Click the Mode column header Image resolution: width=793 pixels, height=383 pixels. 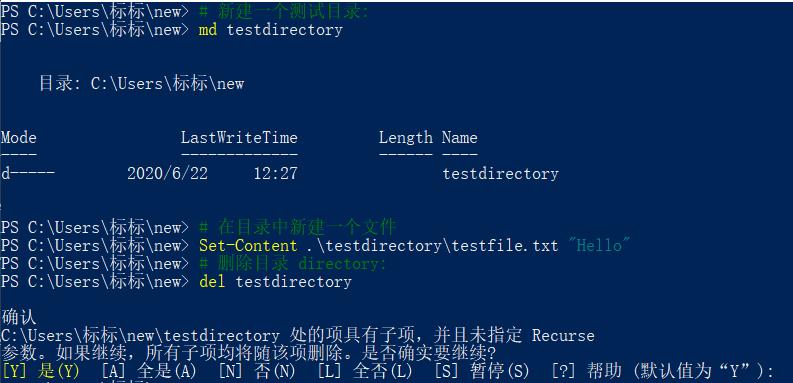coord(19,138)
